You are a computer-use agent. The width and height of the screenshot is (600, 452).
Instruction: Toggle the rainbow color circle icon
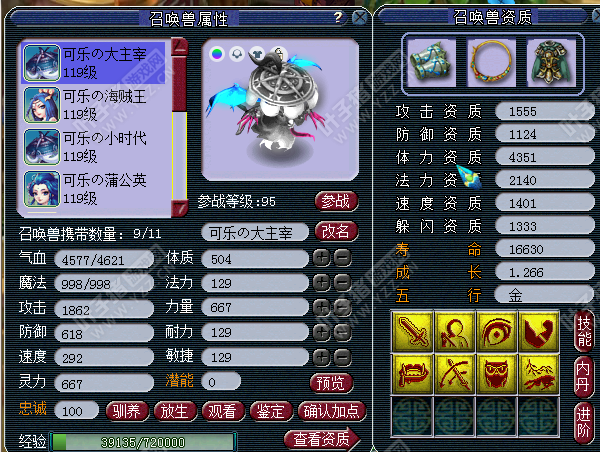pyautogui.click(x=217, y=54)
